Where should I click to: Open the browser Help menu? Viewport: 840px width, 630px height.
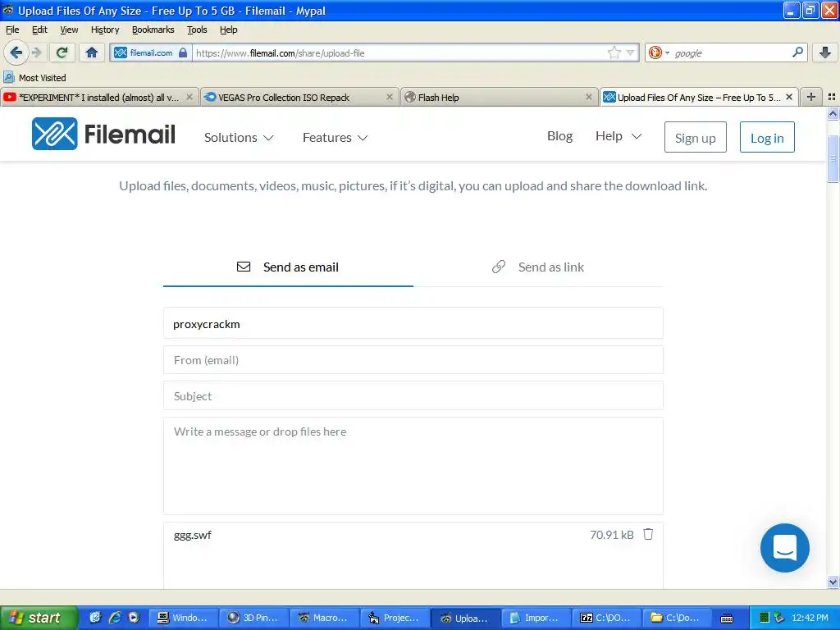pos(228,30)
